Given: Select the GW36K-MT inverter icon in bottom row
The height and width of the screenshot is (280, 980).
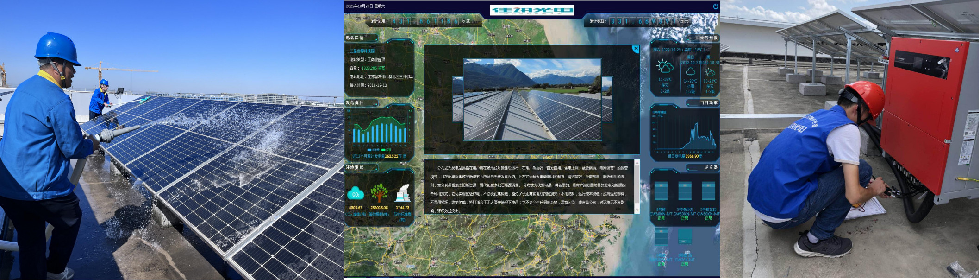Looking at the screenshot, I should coord(685,236).
